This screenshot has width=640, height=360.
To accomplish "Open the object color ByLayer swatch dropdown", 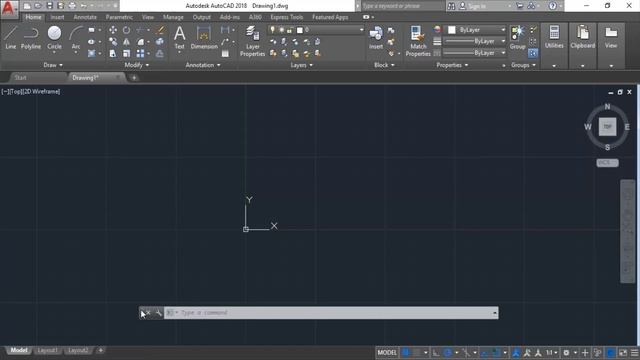I will 477,30.
